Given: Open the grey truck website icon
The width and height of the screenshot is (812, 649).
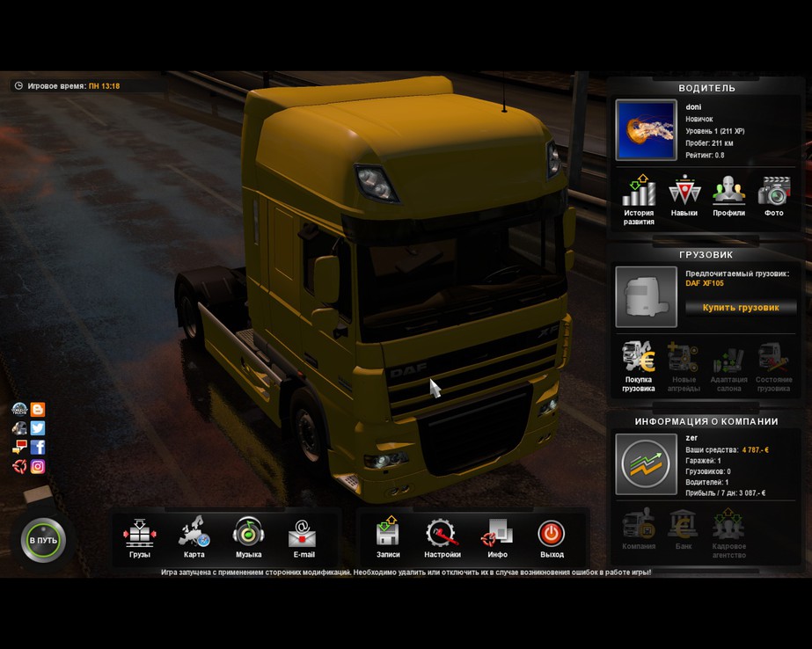Looking at the screenshot, I should click(x=19, y=428).
